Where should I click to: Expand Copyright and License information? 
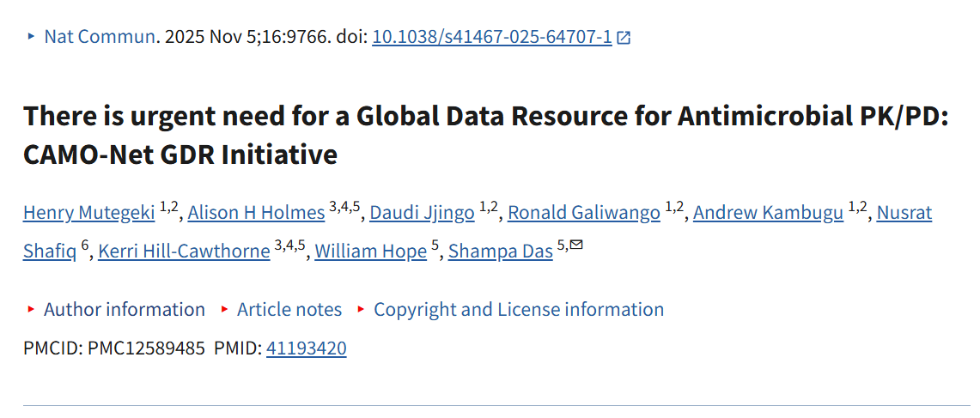pyautogui.click(x=518, y=309)
